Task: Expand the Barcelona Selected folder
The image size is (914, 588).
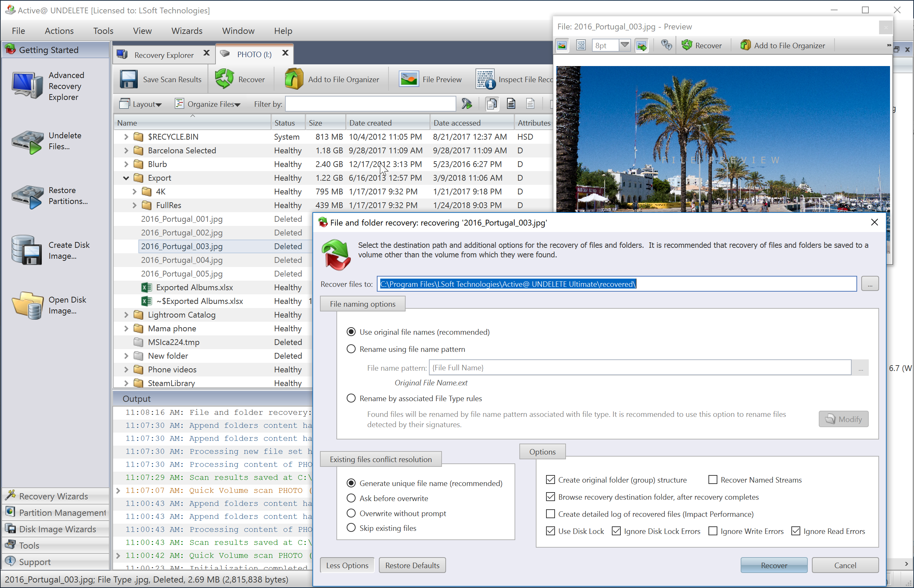Action: click(x=126, y=150)
